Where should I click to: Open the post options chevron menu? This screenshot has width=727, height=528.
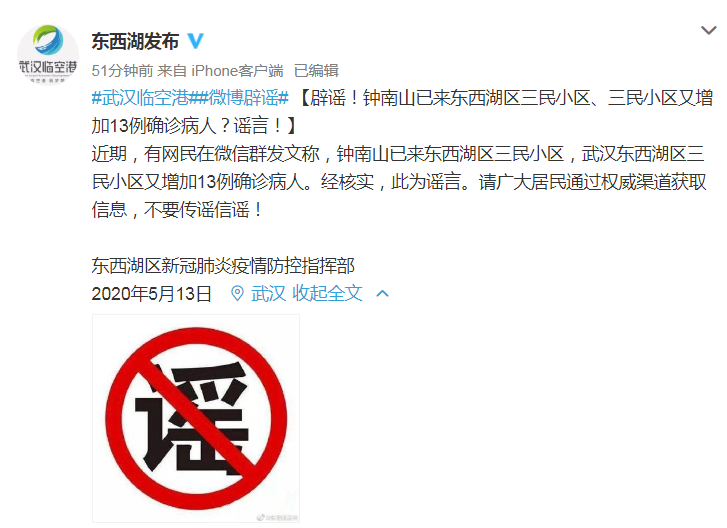point(708,31)
